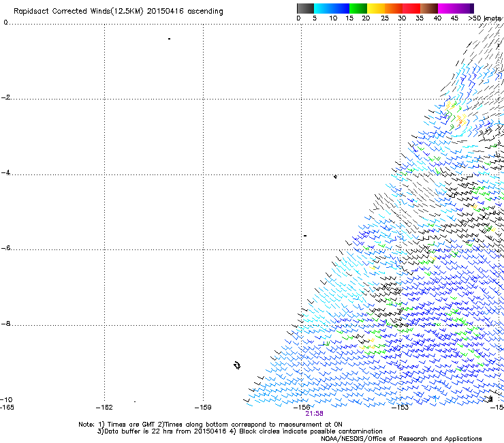The image size is (504, 443).
Task: Click the '-162' longitude axis label
Action: (x=104, y=408)
